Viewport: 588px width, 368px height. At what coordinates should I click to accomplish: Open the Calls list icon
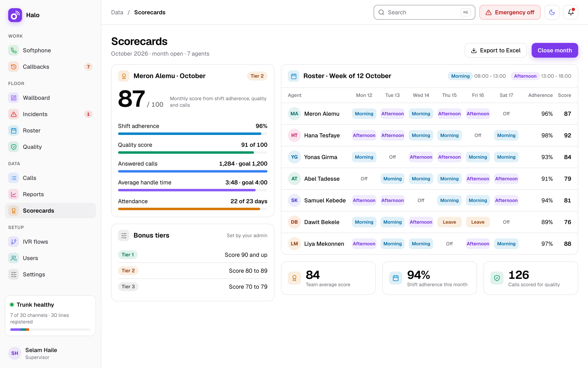pyautogui.click(x=14, y=178)
